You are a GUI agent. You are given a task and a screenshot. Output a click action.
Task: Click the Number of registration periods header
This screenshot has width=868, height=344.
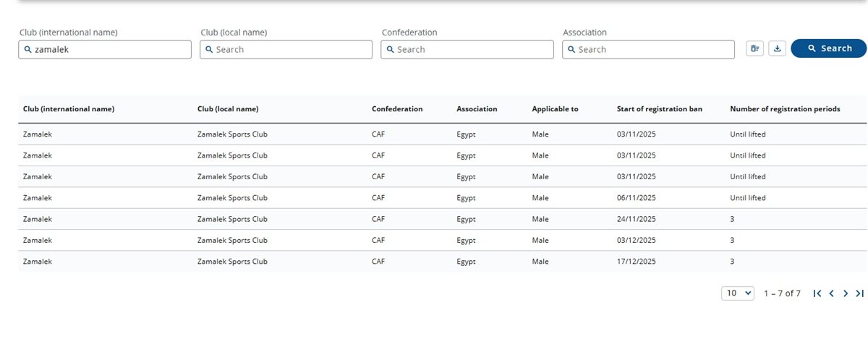coord(785,109)
